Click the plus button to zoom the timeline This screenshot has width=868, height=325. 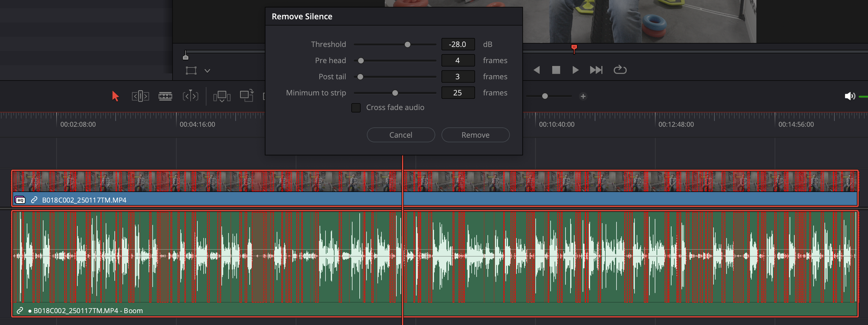[x=584, y=96]
